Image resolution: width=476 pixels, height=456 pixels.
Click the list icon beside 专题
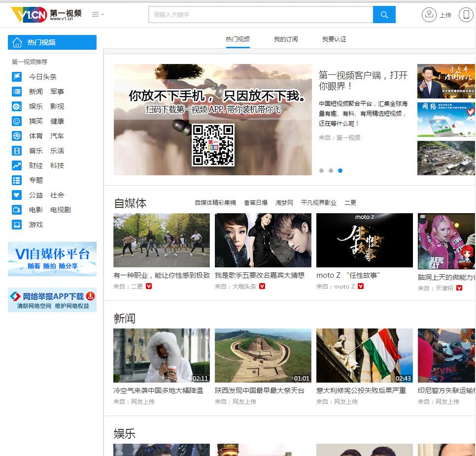[x=17, y=180]
